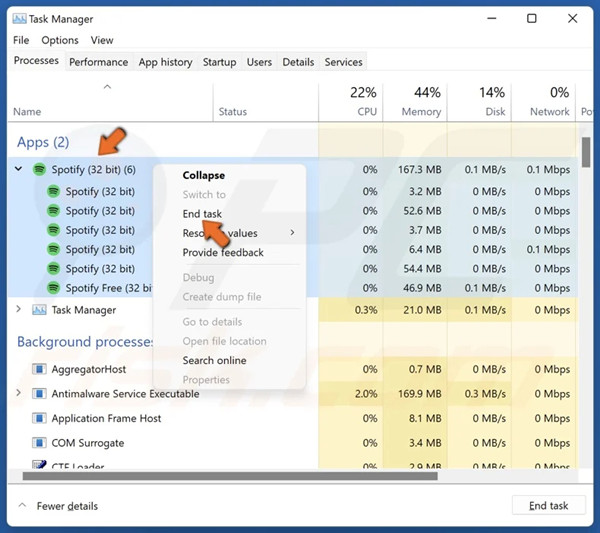Click the Antimalware Service Executable icon
This screenshot has height=533, width=600.
click(x=39, y=393)
